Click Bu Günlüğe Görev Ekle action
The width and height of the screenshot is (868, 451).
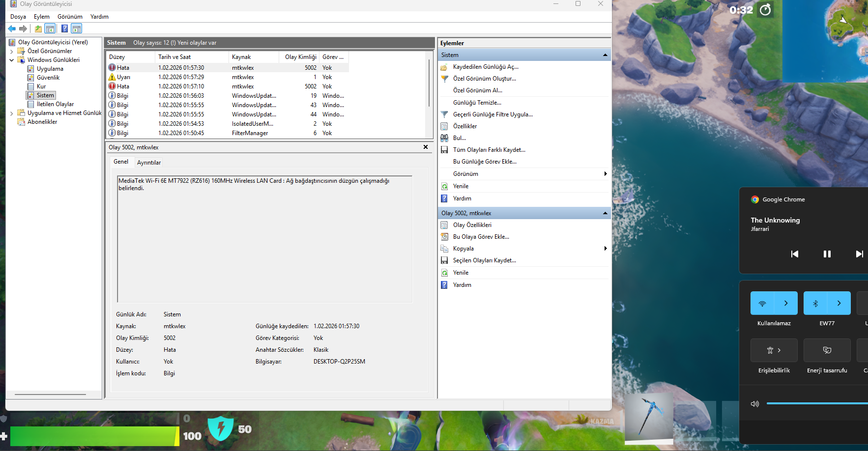(x=485, y=162)
